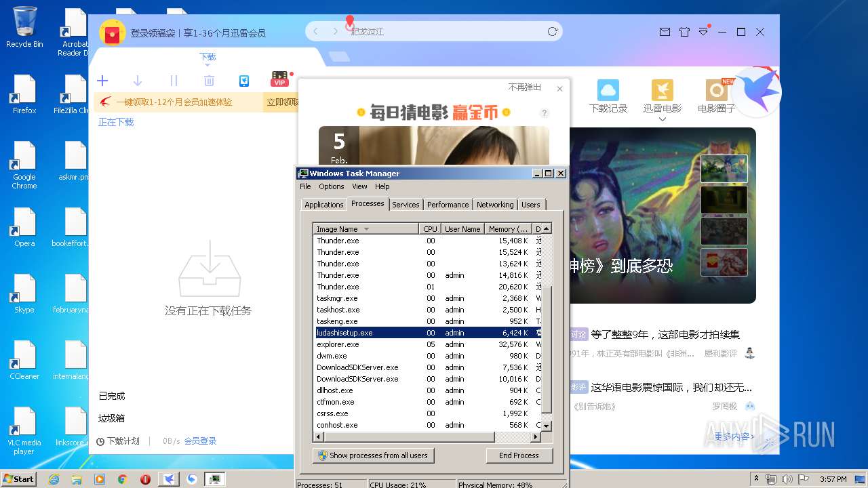Image resolution: width=868 pixels, height=488 pixels.
Task: Open Task Manager File menu
Action: pos(305,186)
